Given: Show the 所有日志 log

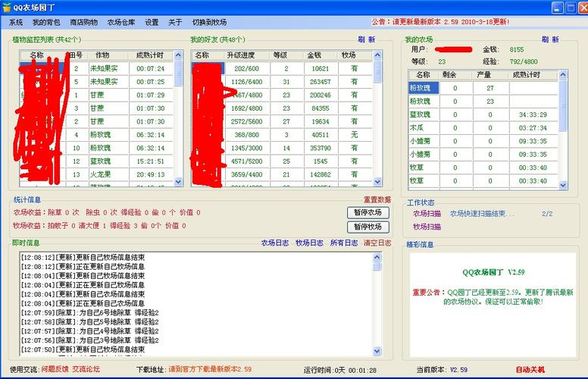Looking at the screenshot, I should [x=344, y=243].
